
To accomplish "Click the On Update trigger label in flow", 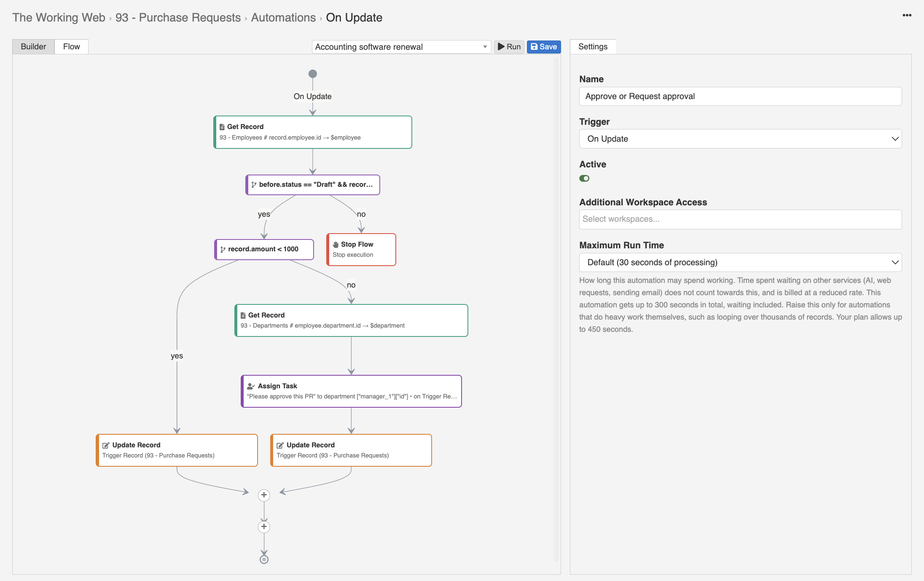I will [312, 96].
